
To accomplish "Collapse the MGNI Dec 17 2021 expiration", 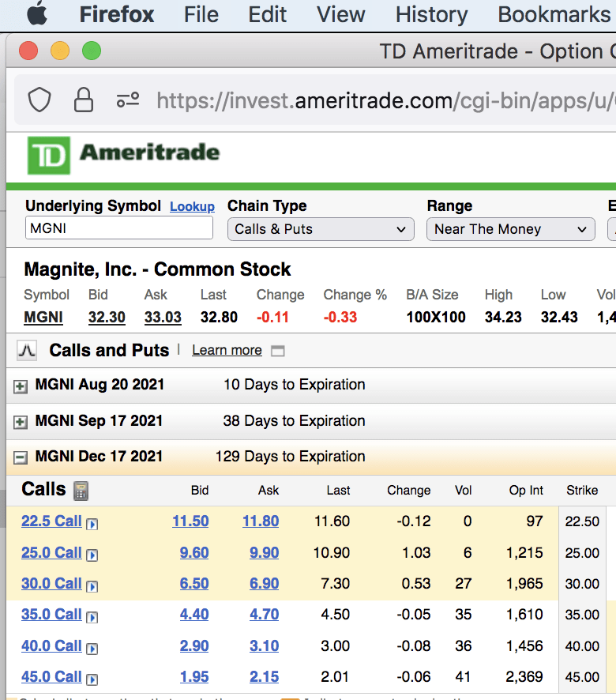I will point(21,457).
